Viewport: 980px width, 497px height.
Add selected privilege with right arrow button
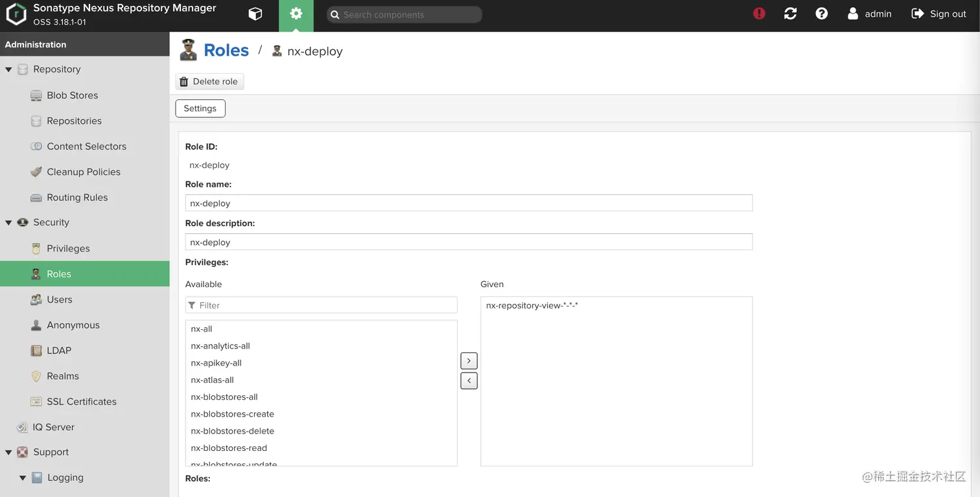469,361
